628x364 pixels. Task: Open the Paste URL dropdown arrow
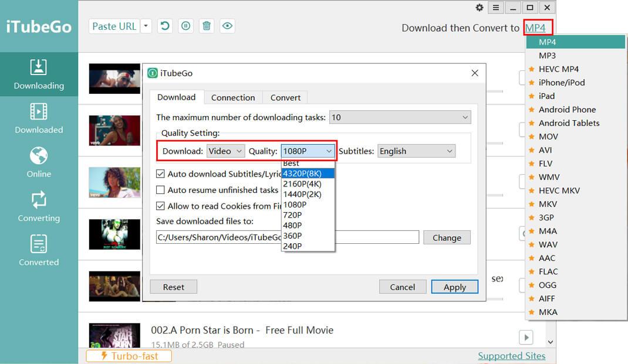click(146, 26)
